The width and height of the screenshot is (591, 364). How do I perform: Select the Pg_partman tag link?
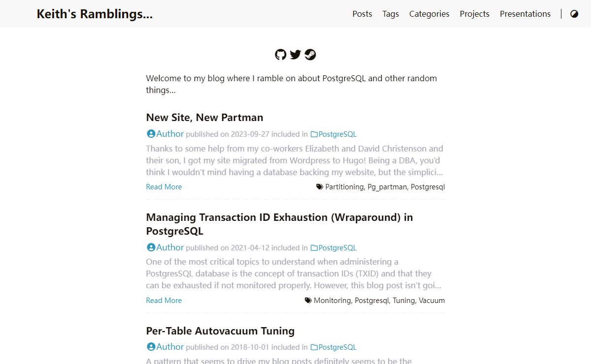[388, 187]
